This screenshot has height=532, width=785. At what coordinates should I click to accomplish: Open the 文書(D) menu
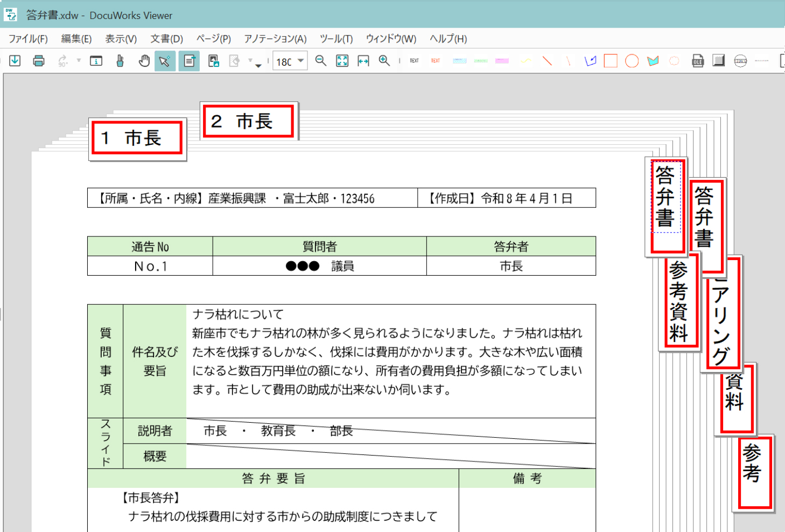pyautogui.click(x=166, y=39)
